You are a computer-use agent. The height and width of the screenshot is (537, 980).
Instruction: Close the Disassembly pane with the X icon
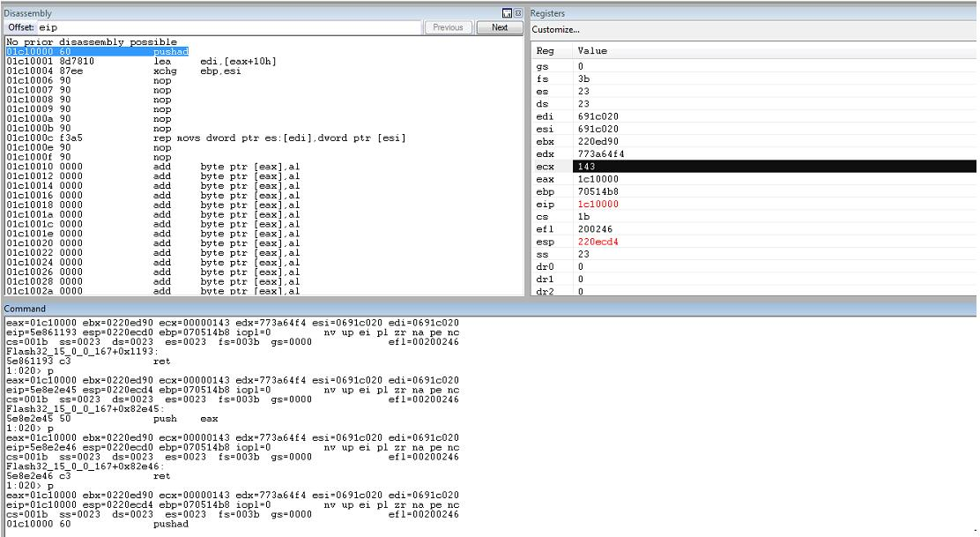pos(517,13)
